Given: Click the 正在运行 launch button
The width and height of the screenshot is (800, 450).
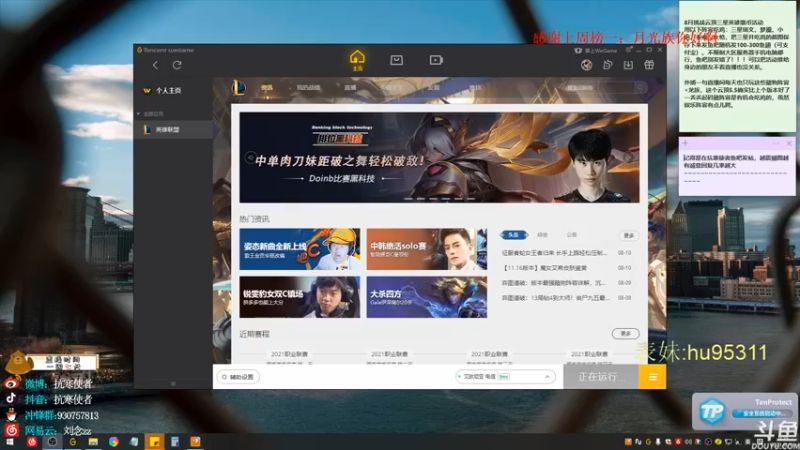Looking at the screenshot, I should click(601, 377).
